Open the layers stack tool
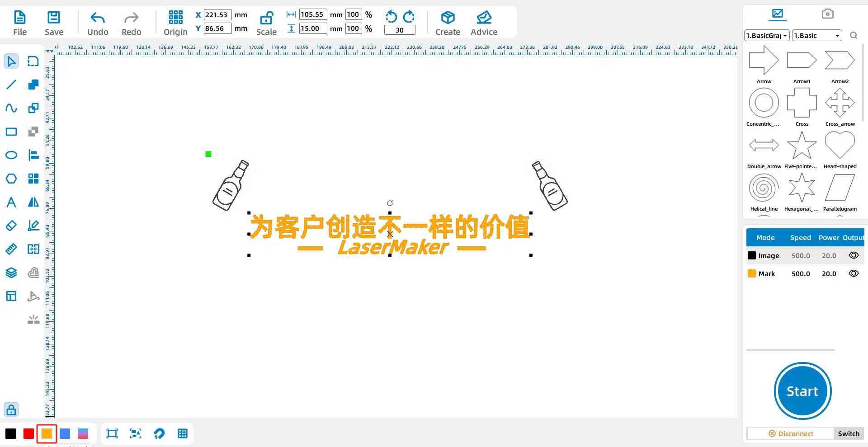The height and width of the screenshot is (447, 868). [11, 273]
